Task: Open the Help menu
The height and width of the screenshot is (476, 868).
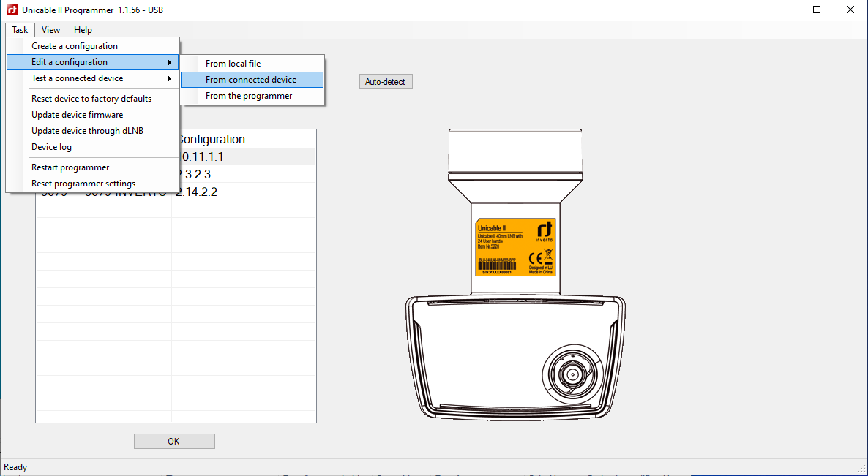Action: [x=83, y=30]
